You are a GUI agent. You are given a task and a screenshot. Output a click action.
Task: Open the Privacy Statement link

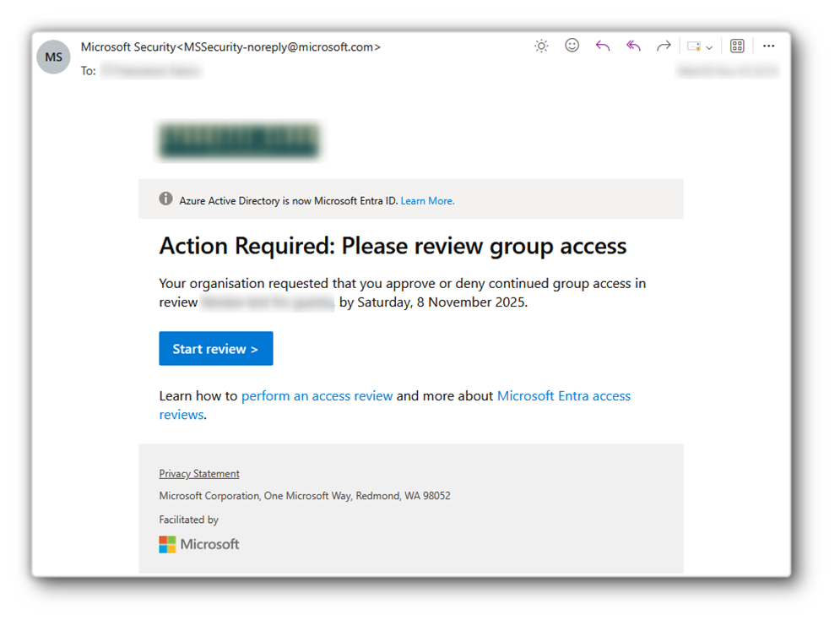point(199,474)
